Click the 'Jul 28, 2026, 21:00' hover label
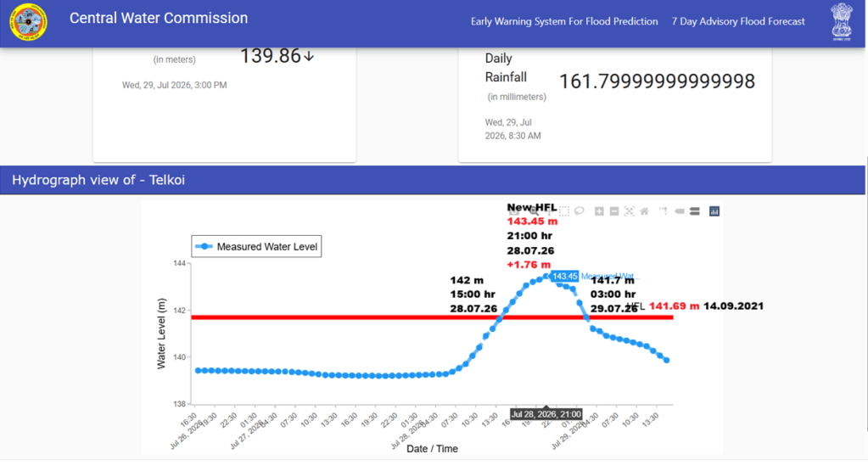Screen dimensions: 868x471 coord(546,414)
